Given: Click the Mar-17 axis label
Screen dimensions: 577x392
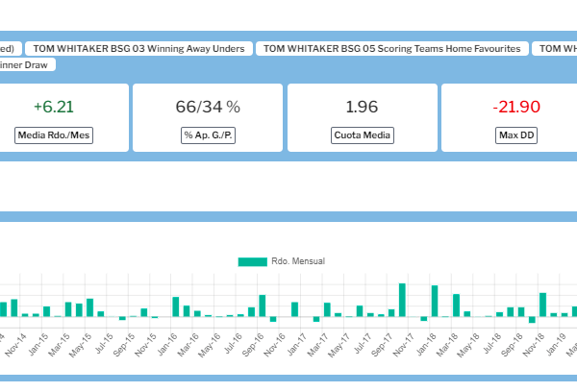Looking at the screenshot, I should (317, 345).
